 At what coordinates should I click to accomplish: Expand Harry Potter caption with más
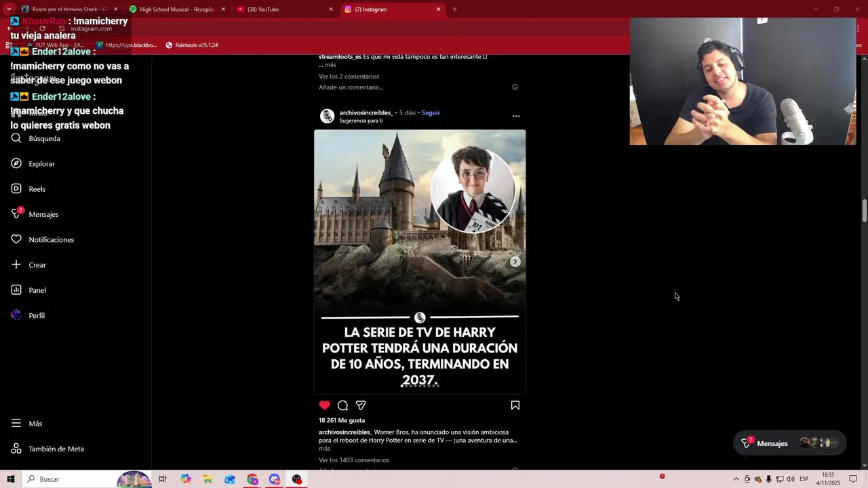point(325,449)
